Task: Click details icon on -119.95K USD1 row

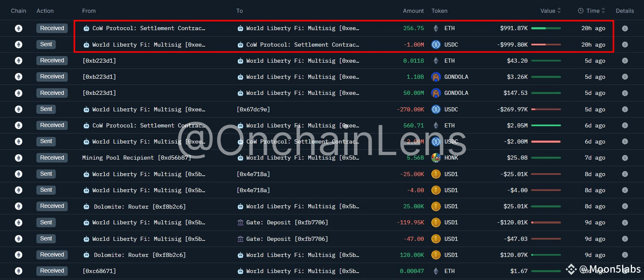Action: click(x=625, y=223)
